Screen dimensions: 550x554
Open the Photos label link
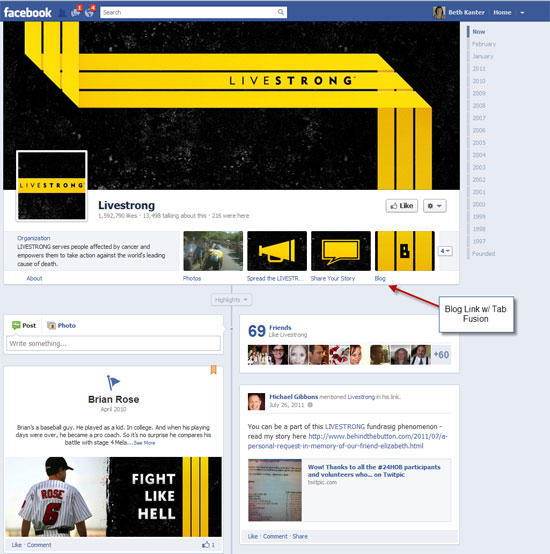192,278
